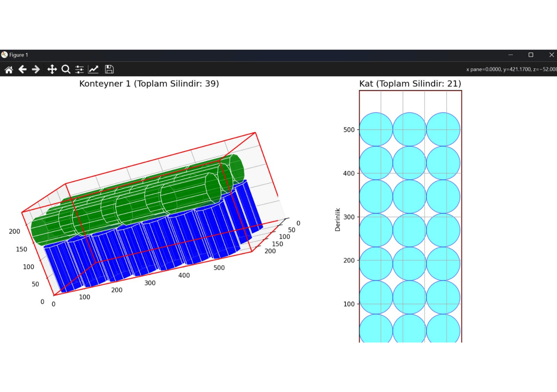
Task: Click the Derinlik axis label
Action: click(338, 220)
